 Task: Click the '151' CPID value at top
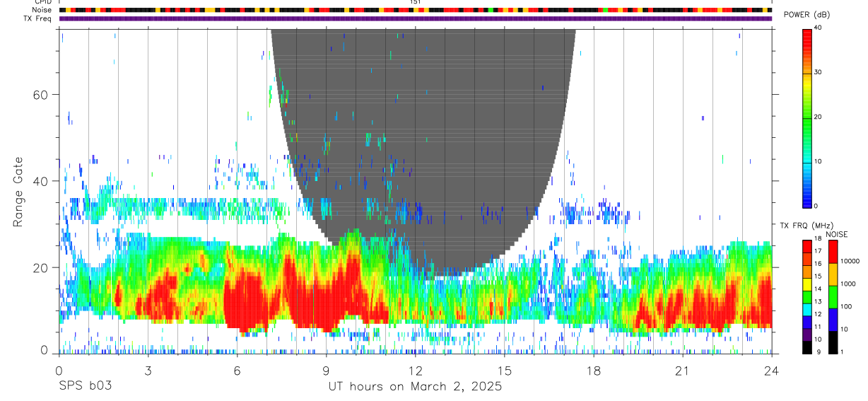[x=416, y=2]
